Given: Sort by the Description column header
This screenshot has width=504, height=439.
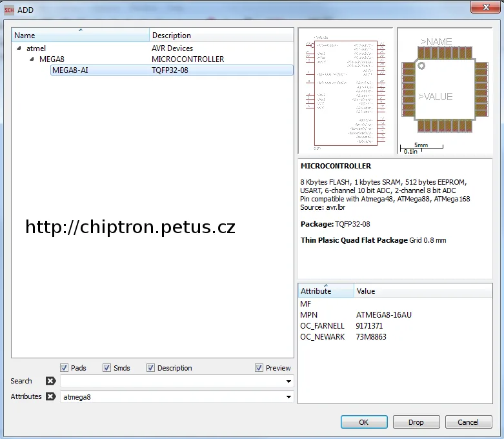Looking at the screenshot, I should pos(221,35).
